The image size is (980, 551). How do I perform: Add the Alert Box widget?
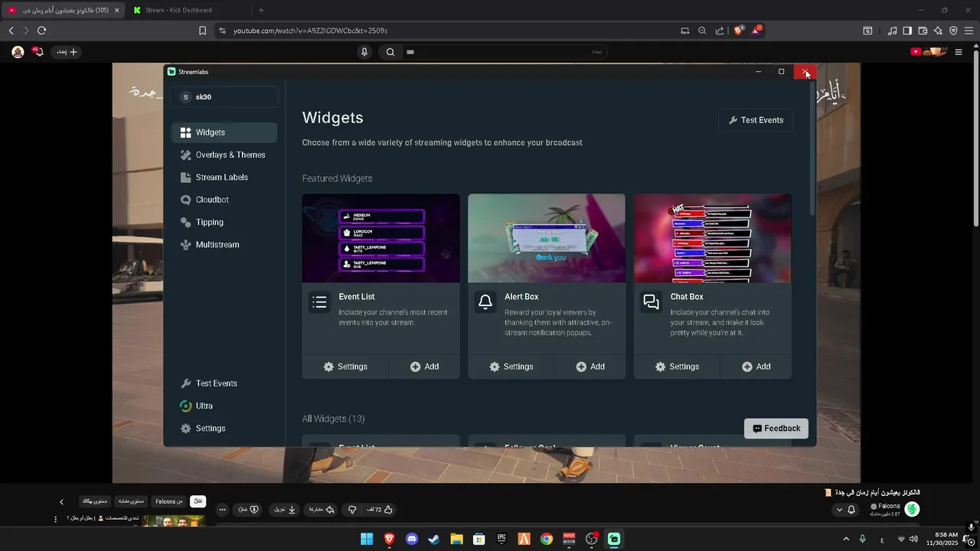[590, 367]
